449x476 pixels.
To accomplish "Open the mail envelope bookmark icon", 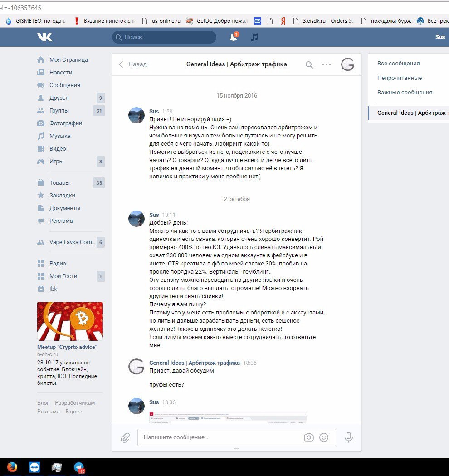I will tap(258, 20).
